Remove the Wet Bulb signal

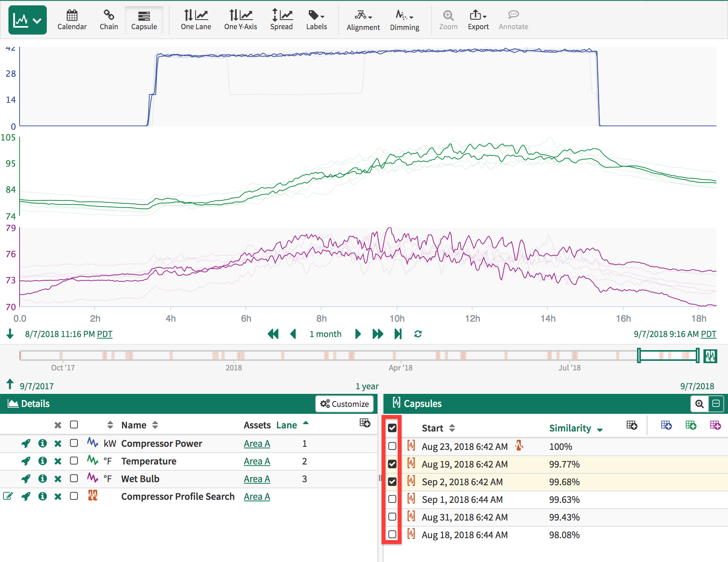point(58,479)
